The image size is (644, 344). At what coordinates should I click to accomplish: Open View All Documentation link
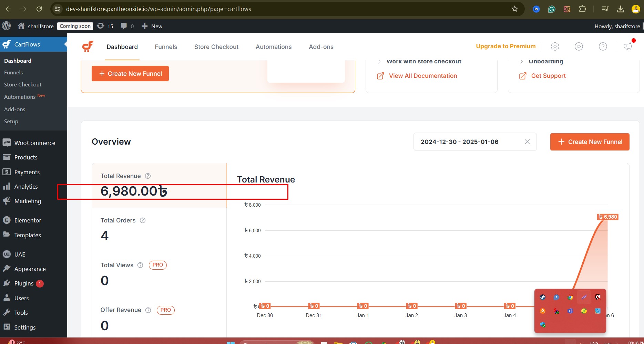click(x=417, y=76)
